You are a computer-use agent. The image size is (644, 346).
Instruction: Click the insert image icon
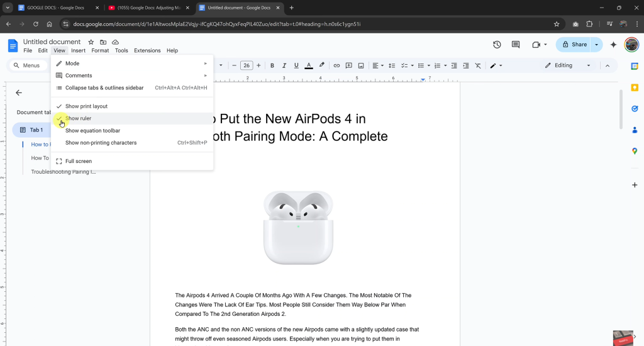coord(361,65)
